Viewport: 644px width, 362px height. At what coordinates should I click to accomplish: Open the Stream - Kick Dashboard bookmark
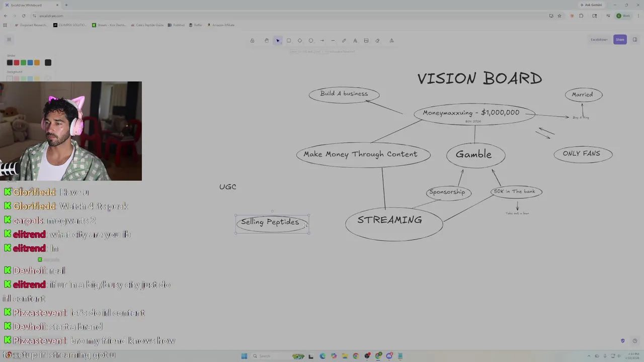[x=109, y=25]
